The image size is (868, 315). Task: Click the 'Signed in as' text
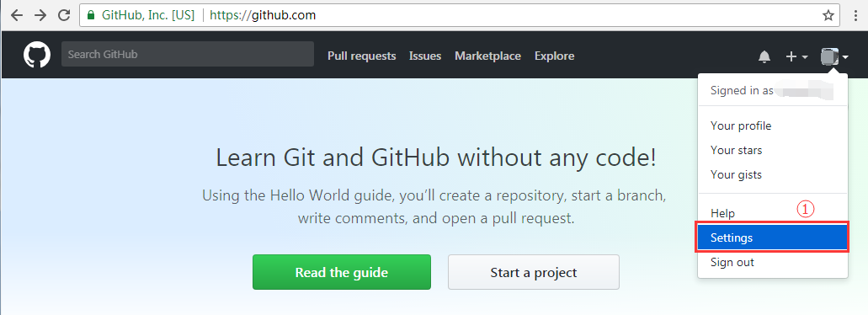click(x=742, y=91)
